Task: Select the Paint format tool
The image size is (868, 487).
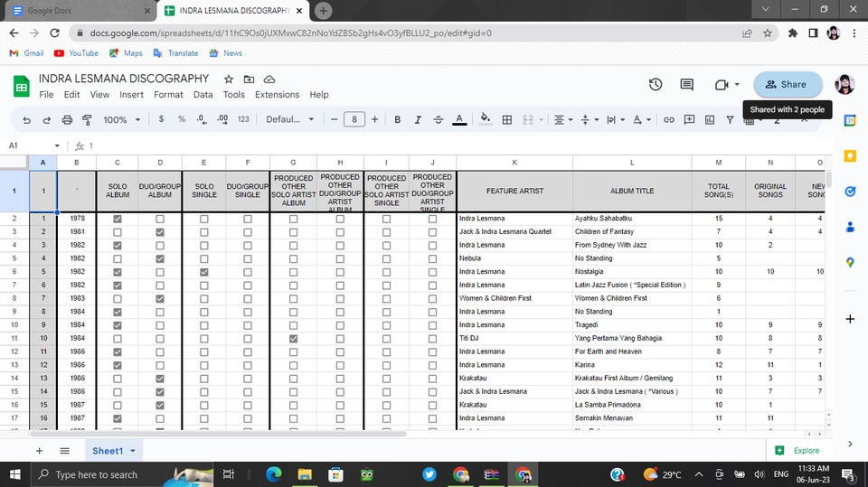Action: (87, 119)
